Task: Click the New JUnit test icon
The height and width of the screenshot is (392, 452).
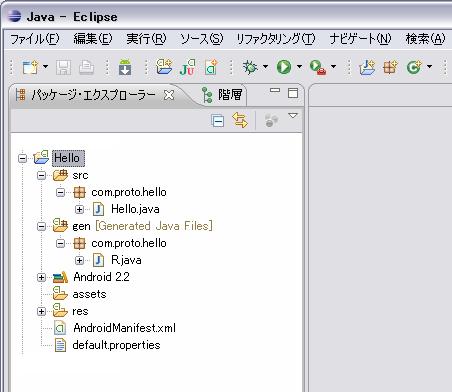Action: 187,67
